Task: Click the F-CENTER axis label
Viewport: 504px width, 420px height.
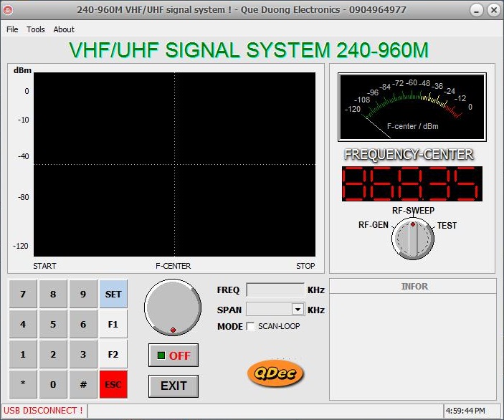Action: pos(173,266)
